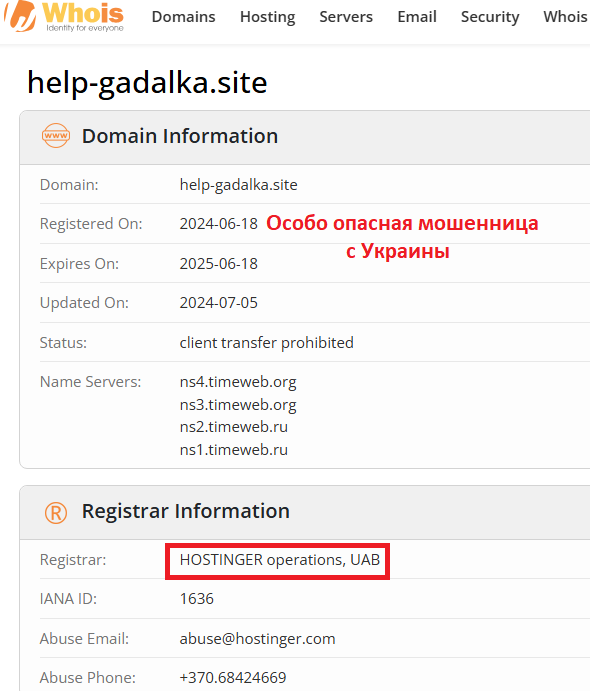The image size is (590, 691).
Task: Click the help-gadalka.site page heading
Action: (x=147, y=82)
